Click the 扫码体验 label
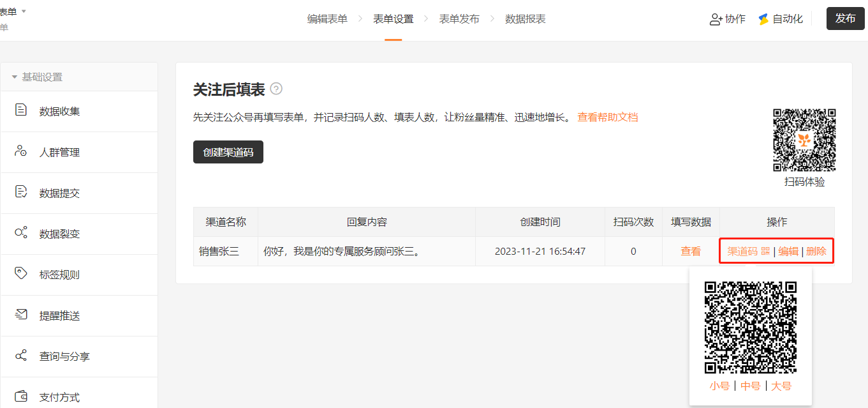The height and width of the screenshot is (408, 868). pyautogui.click(x=804, y=182)
